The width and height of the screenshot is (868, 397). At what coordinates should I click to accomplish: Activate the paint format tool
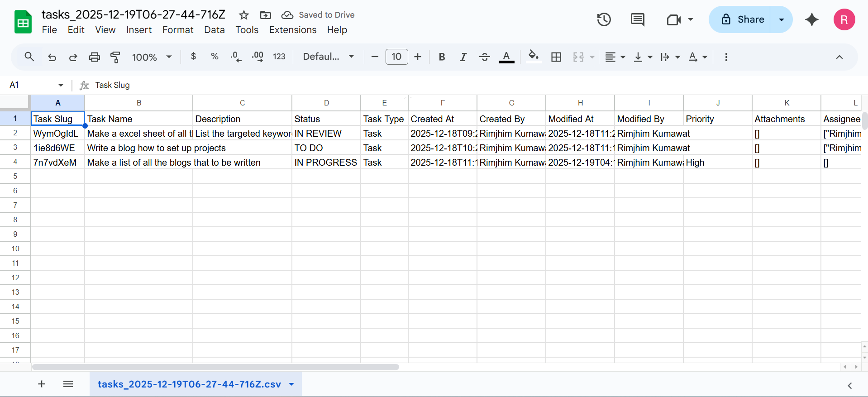click(115, 57)
